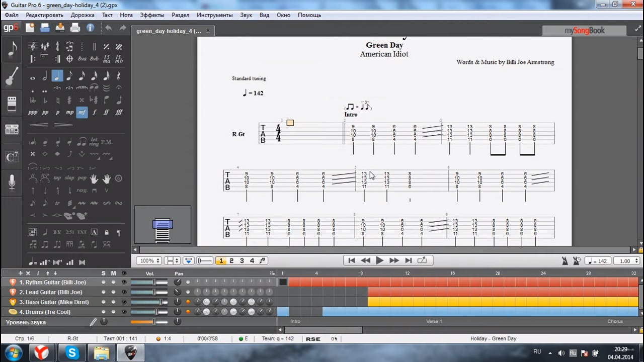Create a new file from the toolbar
Image resolution: width=644 pixels, height=362 pixels.
(x=30, y=28)
